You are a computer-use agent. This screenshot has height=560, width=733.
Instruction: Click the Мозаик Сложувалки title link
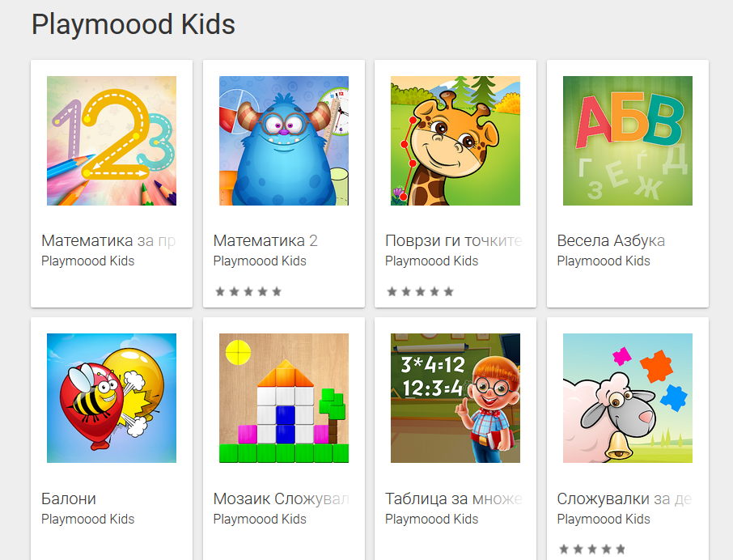pos(282,498)
